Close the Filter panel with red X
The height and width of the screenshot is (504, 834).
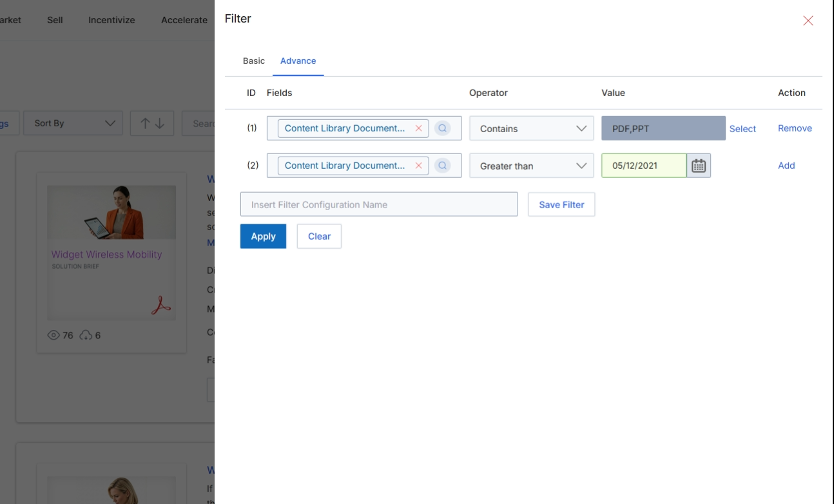tap(808, 21)
